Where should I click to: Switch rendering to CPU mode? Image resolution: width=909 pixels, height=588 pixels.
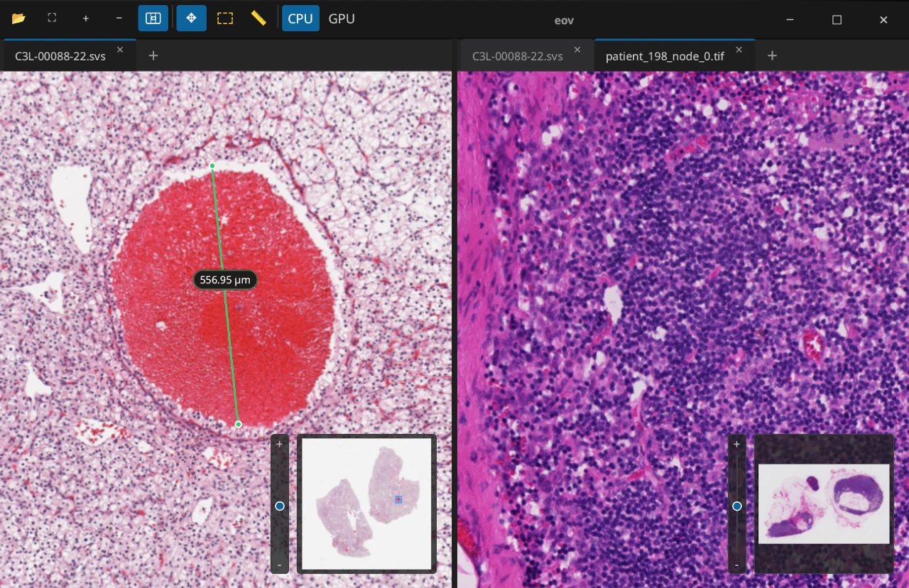(300, 18)
